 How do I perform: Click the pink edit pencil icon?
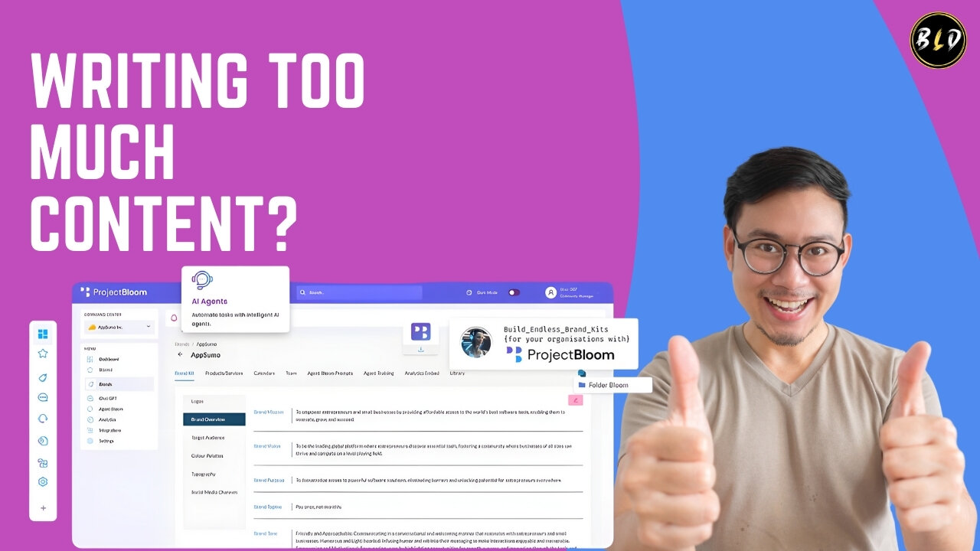pyautogui.click(x=576, y=399)
